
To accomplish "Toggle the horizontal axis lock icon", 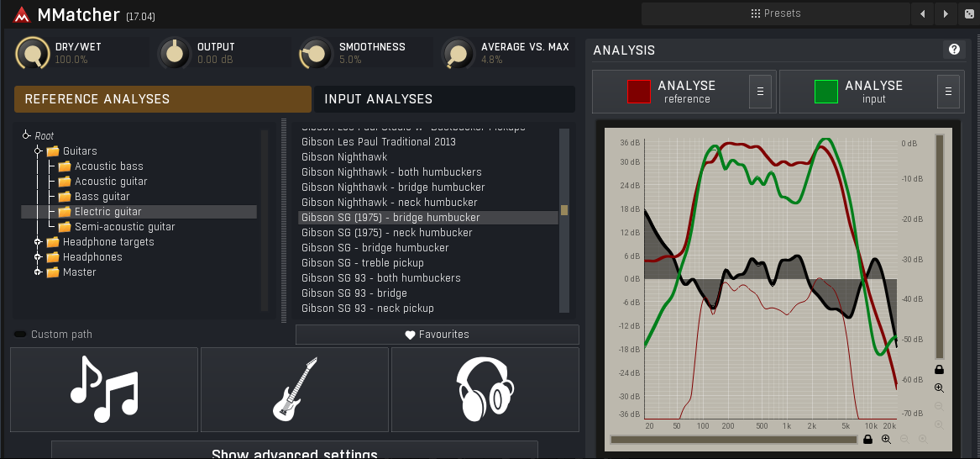I will pyautogui.click(x=867, y=439).
